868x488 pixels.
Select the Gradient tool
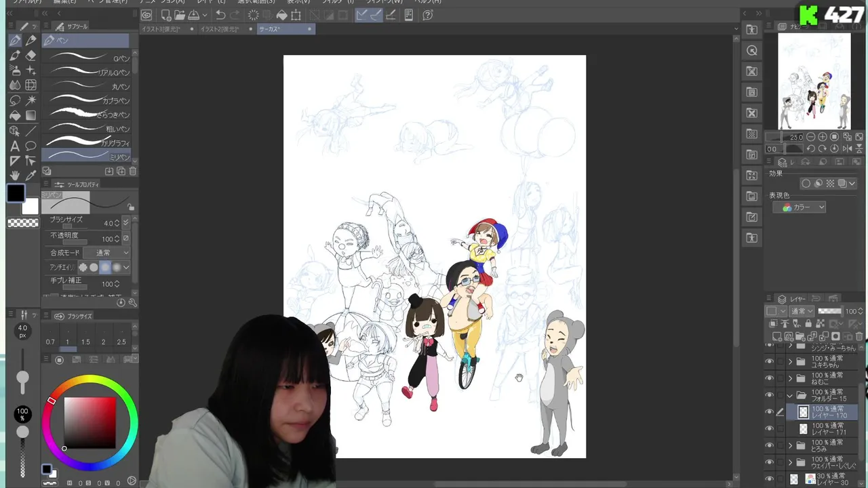pos(31,115)
